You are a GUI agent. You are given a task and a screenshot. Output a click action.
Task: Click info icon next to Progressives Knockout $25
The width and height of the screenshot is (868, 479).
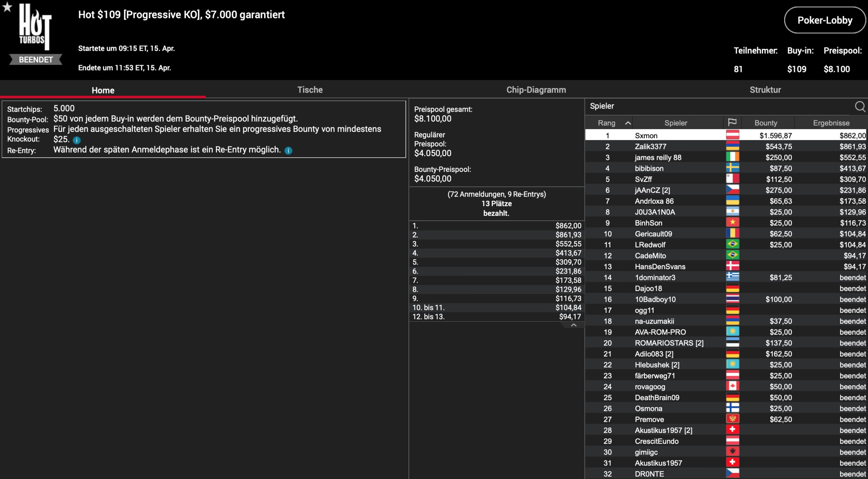coord(77,140)
